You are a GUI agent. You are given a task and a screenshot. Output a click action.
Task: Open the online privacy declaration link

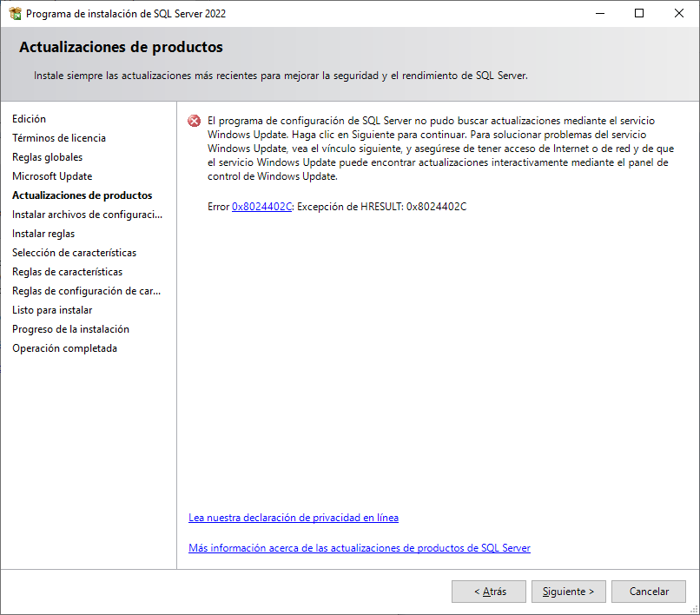[294, 517]
